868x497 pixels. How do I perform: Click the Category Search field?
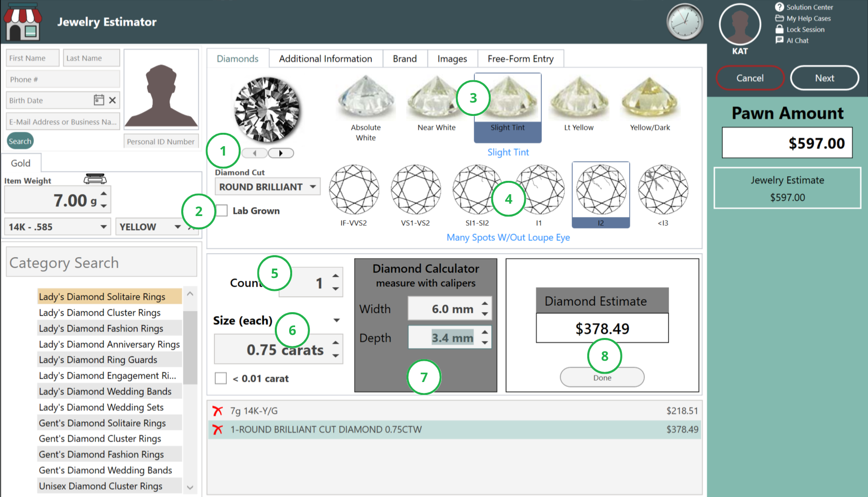(102, 262)
